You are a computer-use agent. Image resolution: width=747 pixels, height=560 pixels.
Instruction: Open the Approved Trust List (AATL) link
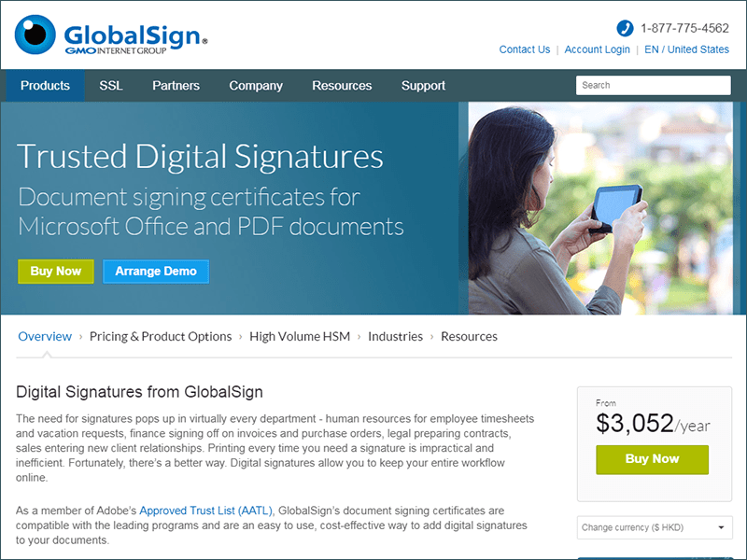[205, 511]
